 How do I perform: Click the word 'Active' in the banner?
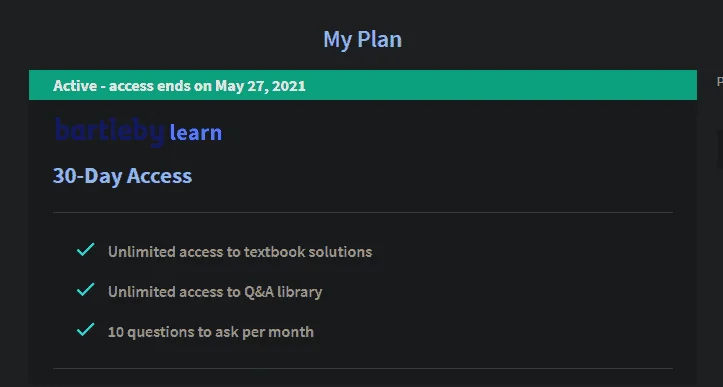pyautogui.click(x=75, y=86)
